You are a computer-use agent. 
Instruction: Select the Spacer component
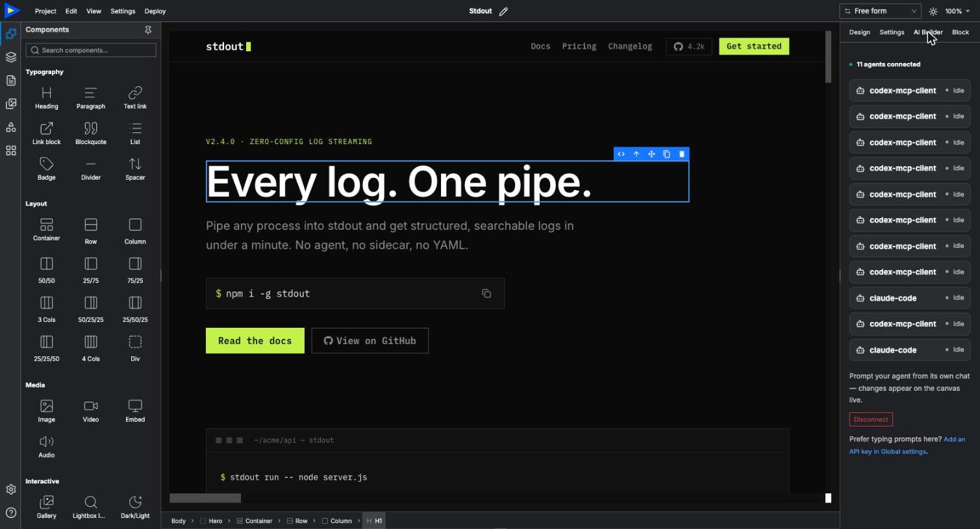(x=135, y=169)
